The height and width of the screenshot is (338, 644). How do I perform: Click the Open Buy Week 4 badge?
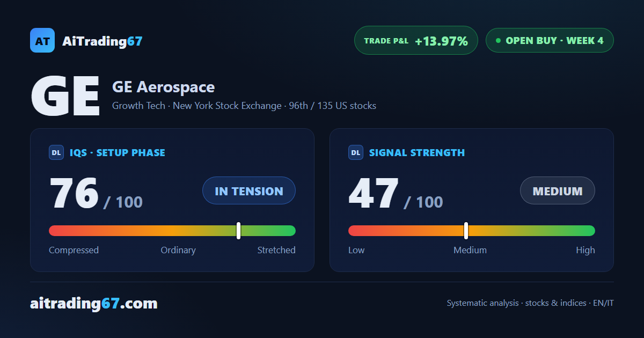coord(550,40)
